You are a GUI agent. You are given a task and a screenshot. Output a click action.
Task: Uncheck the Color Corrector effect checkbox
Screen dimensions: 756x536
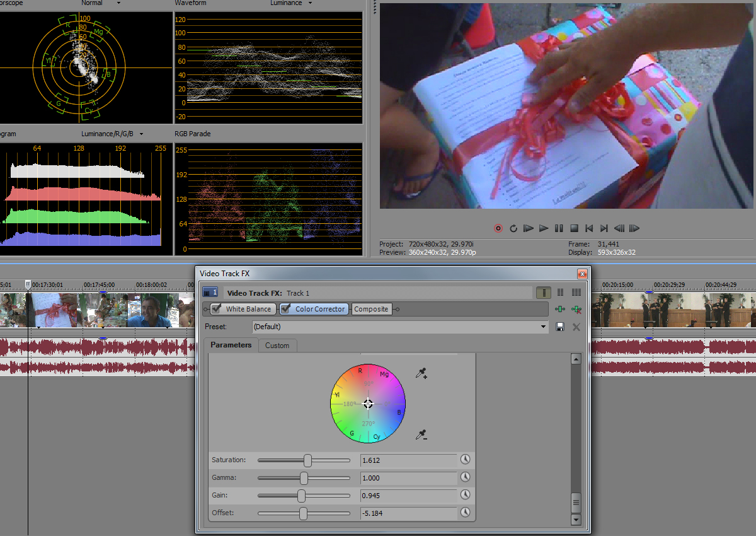pos(286,309)
